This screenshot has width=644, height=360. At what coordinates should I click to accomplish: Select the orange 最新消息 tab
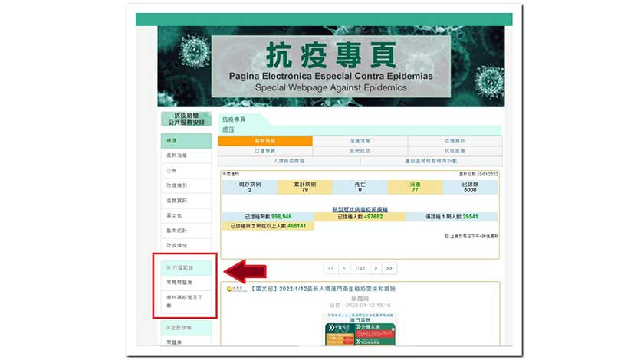(265, 141)
